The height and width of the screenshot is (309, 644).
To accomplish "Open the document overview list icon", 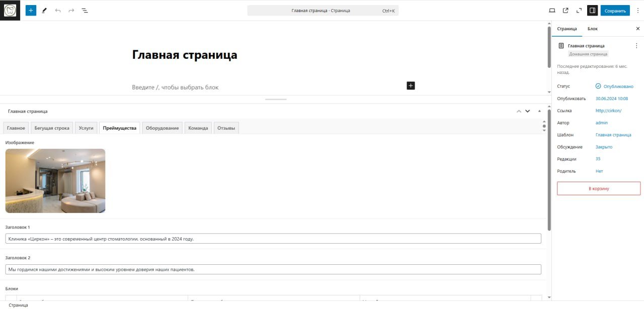I will (x=85, y=10).
